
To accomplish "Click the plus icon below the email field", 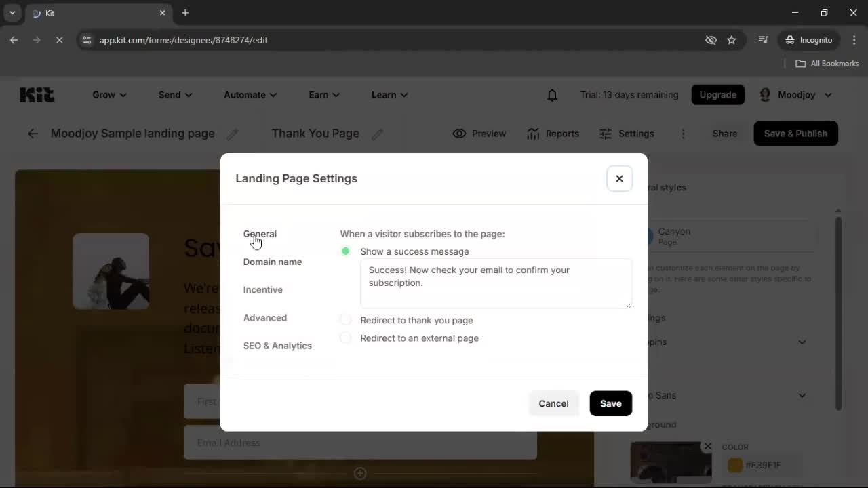I will point(360,473).
